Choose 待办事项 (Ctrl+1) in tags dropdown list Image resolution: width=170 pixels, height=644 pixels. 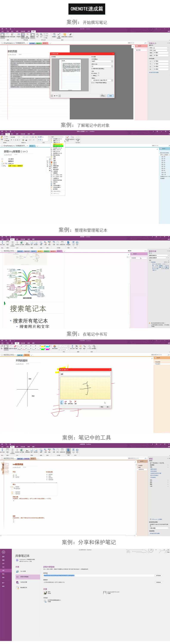[x=57, y=139]
